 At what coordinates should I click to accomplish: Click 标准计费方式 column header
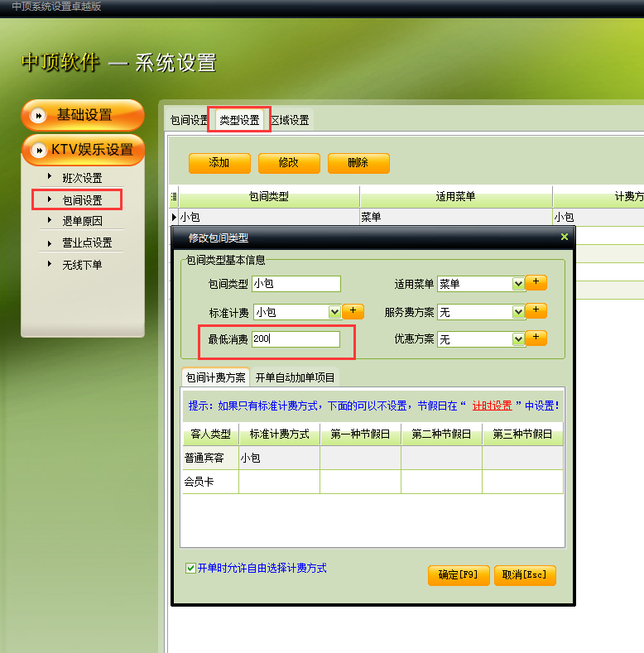[x=279, y=435]
